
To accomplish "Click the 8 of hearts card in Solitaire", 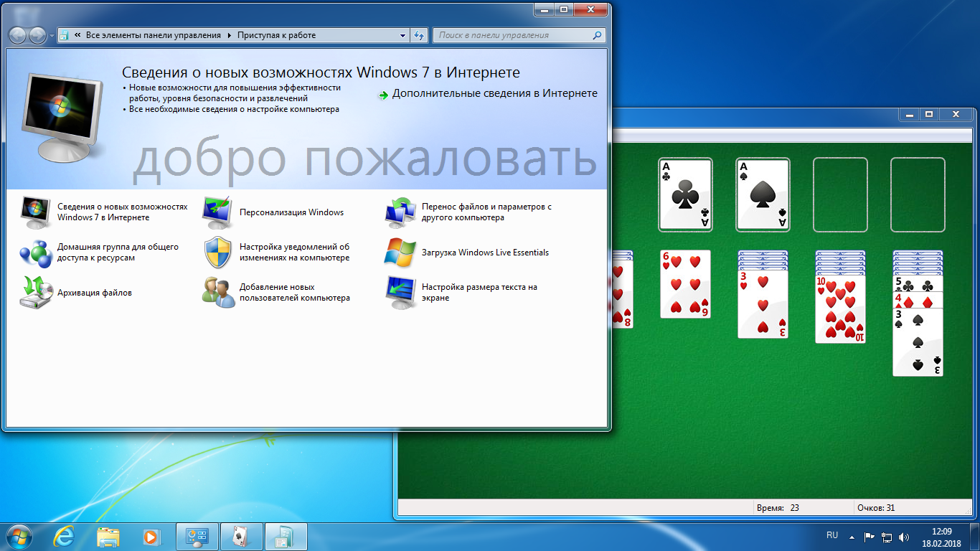I will click(x=622, y=294).
